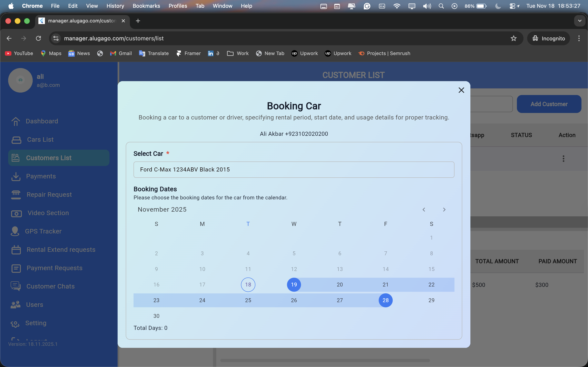
Task: Open the Select Car dropdown
Action: coord(294,170)
